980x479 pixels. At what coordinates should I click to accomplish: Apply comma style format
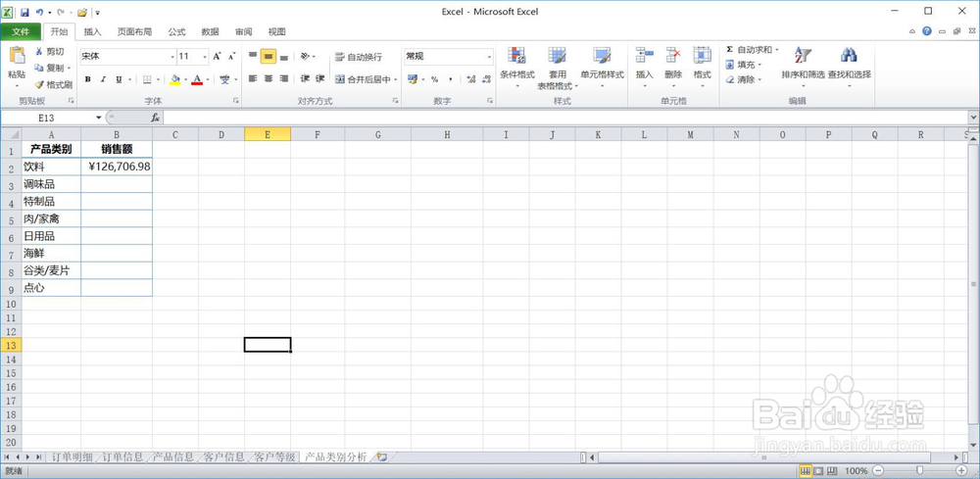pos(451,79)
